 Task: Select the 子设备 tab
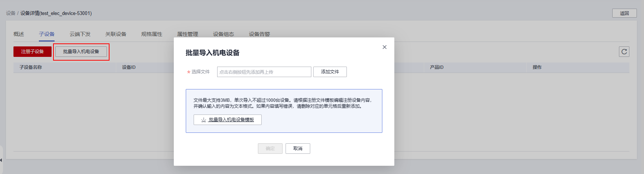pyautogui.click(x=47, y=34)
